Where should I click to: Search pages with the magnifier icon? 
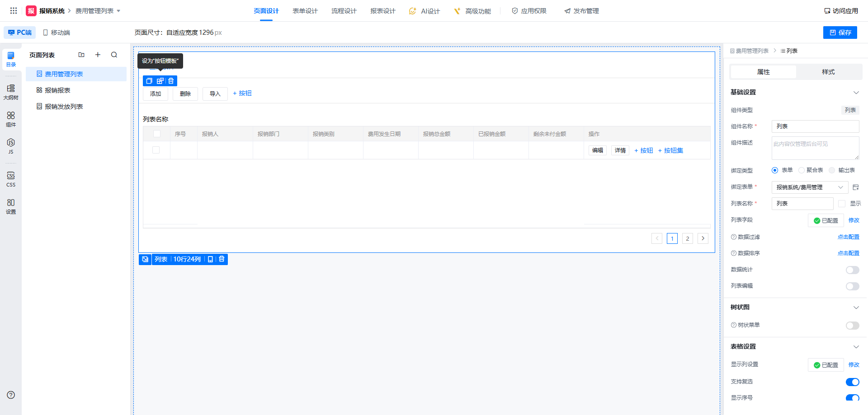pos(114,55)
